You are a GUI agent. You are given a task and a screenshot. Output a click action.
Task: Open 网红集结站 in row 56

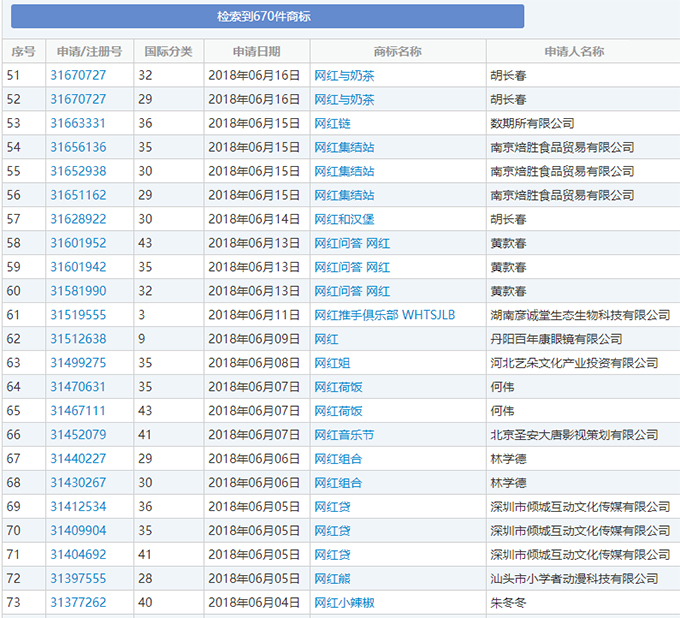[344, 196]
